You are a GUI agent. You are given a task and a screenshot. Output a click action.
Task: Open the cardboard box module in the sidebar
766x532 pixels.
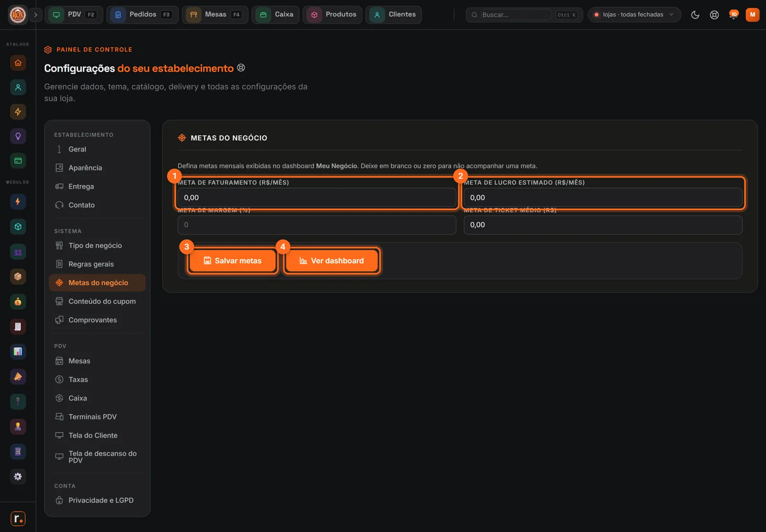(x=18, y=277)
